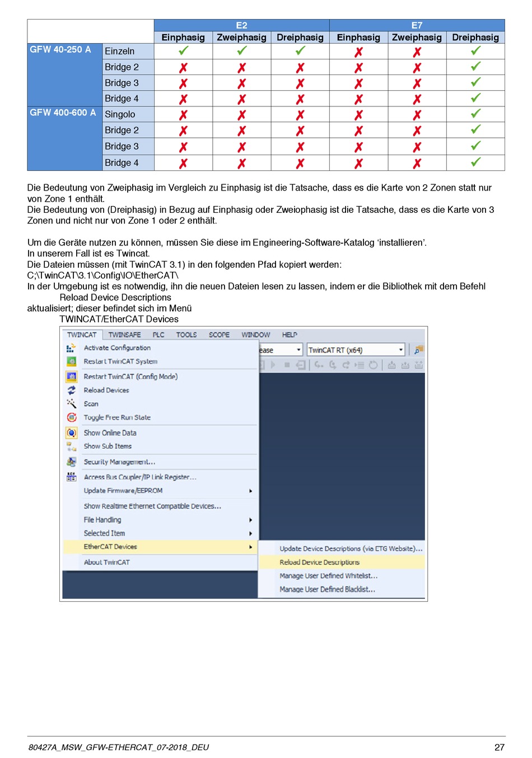Image resolution: width=532 pixels, height=758 pixels.
Task: Choose Reload Device Descriptions in submenu
Action: click(x=342, y=562)
